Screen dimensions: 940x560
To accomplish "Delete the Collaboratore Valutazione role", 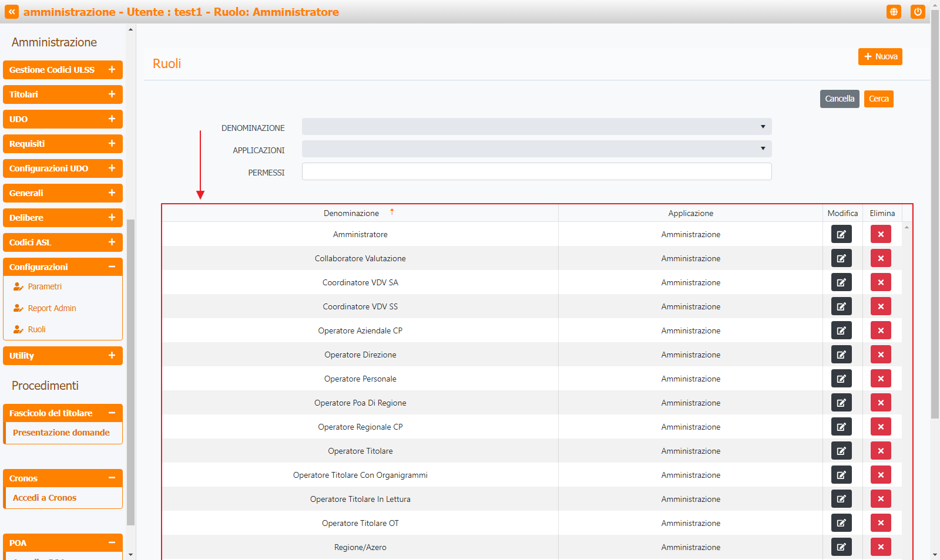I will (x=881, y=258).
